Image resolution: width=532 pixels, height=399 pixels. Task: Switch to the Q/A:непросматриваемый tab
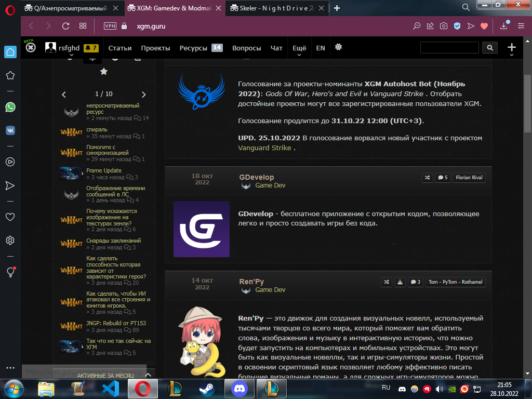click(x=71, y=8)
